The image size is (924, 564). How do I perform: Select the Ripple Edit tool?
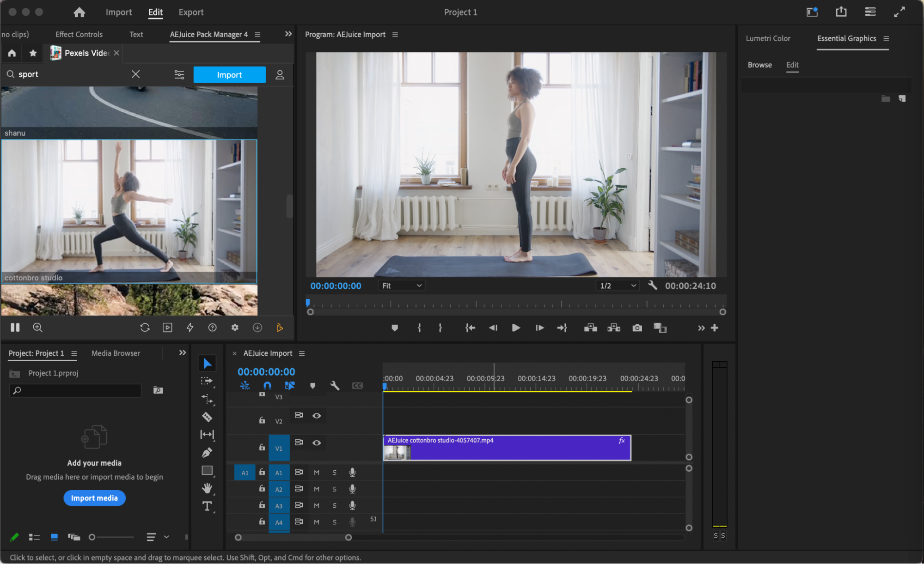[x=207, y=399]
